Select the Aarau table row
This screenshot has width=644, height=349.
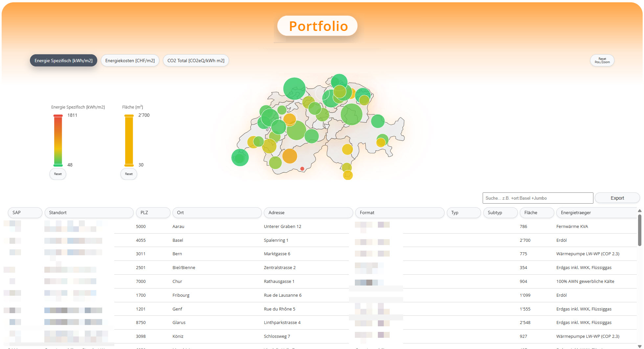click(178, 227)
